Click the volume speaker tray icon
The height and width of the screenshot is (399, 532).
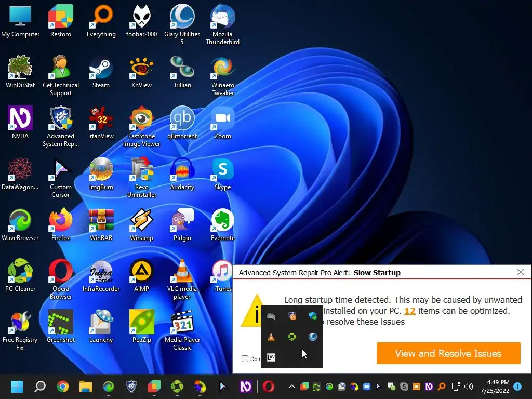469,387
